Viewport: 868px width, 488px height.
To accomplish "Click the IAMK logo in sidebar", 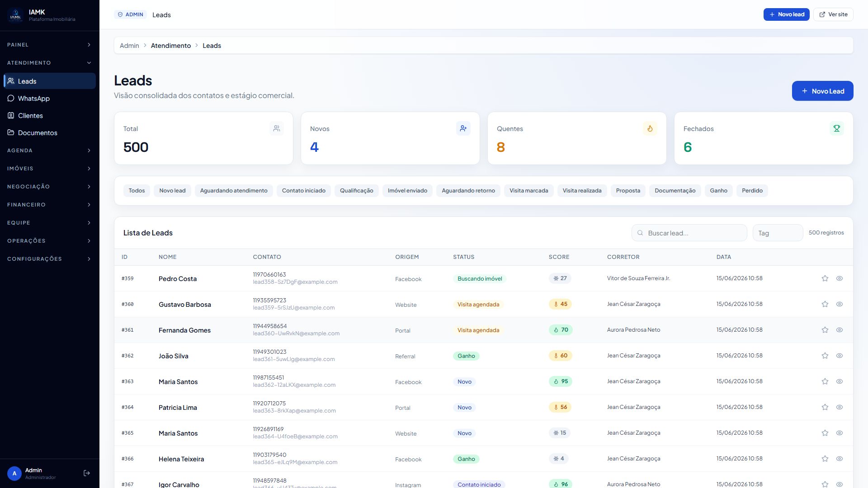I will tap(15, 15).
